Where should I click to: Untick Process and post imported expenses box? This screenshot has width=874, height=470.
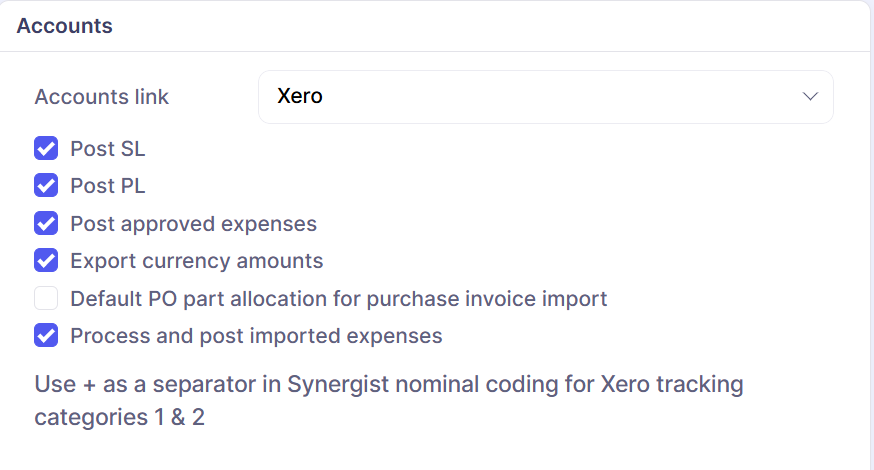coord(46,335)
